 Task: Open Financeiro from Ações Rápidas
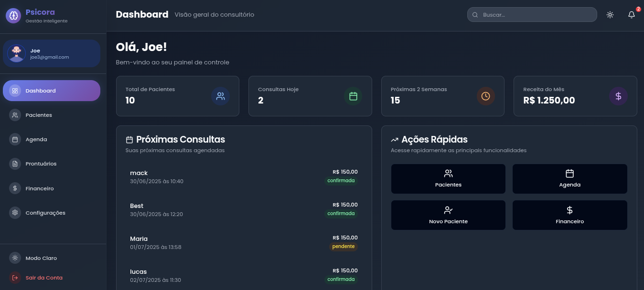[569, 215]
